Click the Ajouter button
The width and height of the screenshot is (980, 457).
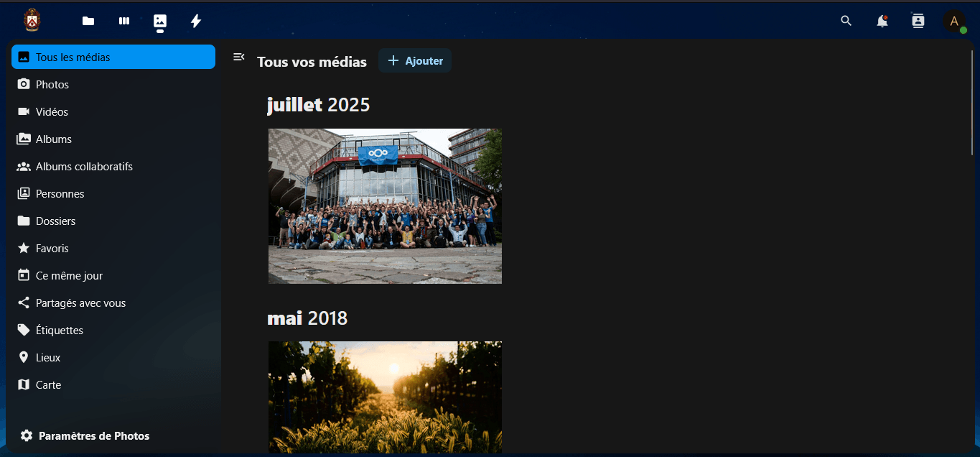click(415, 61)
